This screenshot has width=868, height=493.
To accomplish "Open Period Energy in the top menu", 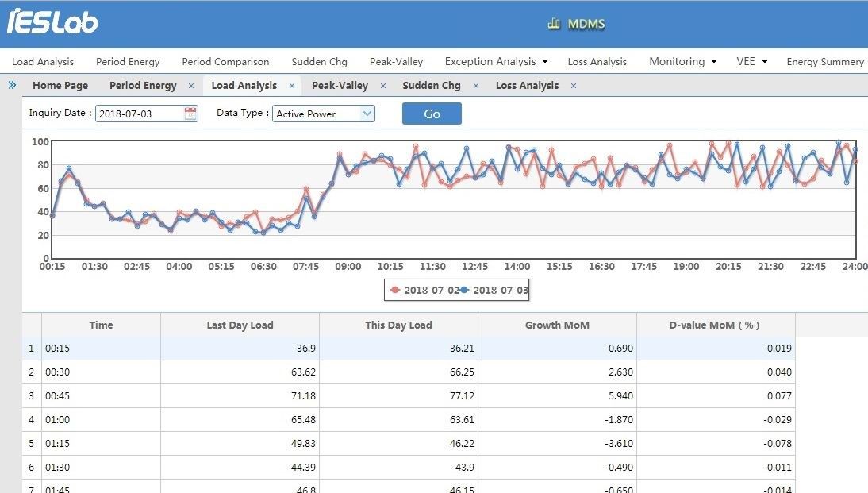I will 128,61.
